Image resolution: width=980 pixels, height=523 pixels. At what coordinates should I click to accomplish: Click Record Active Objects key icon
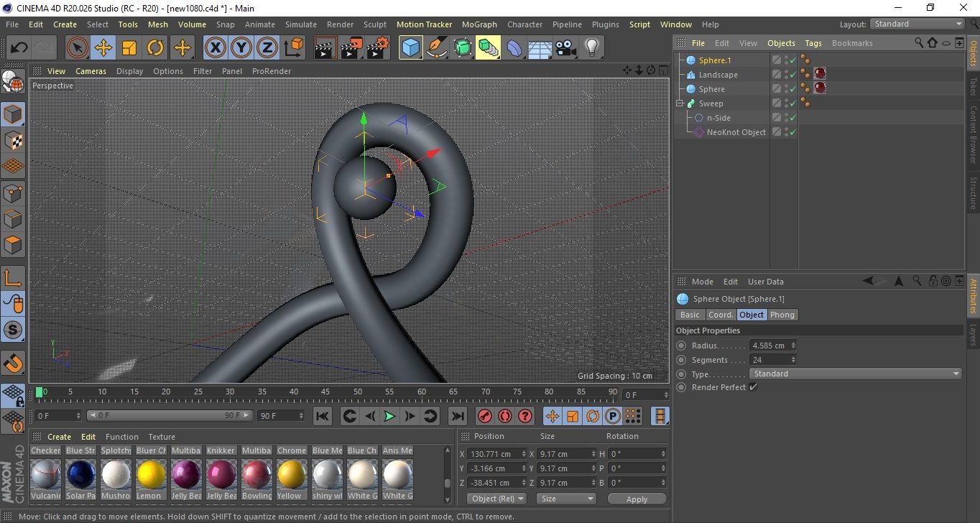485,416
